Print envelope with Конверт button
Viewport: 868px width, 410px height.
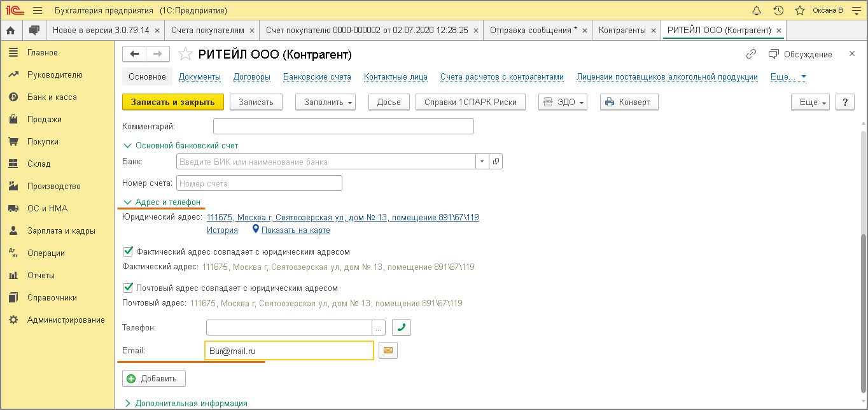pos(629,102)
